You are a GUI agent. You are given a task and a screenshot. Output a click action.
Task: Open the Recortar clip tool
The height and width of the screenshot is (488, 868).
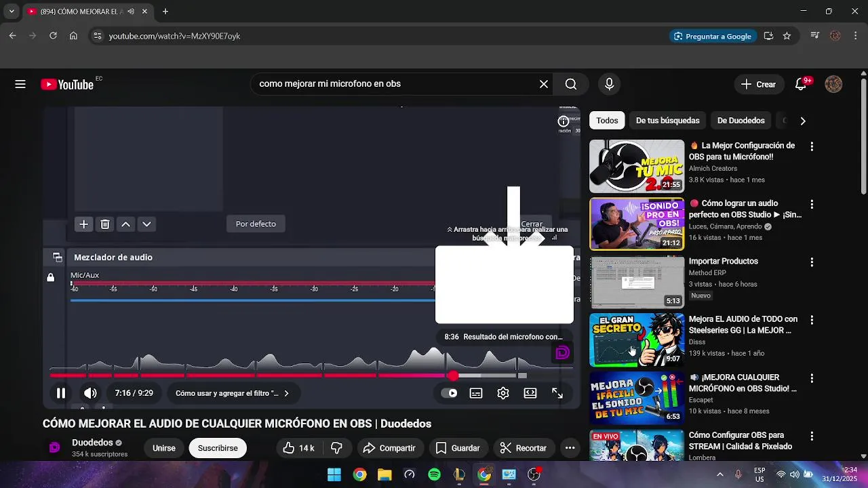(x=523, y=448)
